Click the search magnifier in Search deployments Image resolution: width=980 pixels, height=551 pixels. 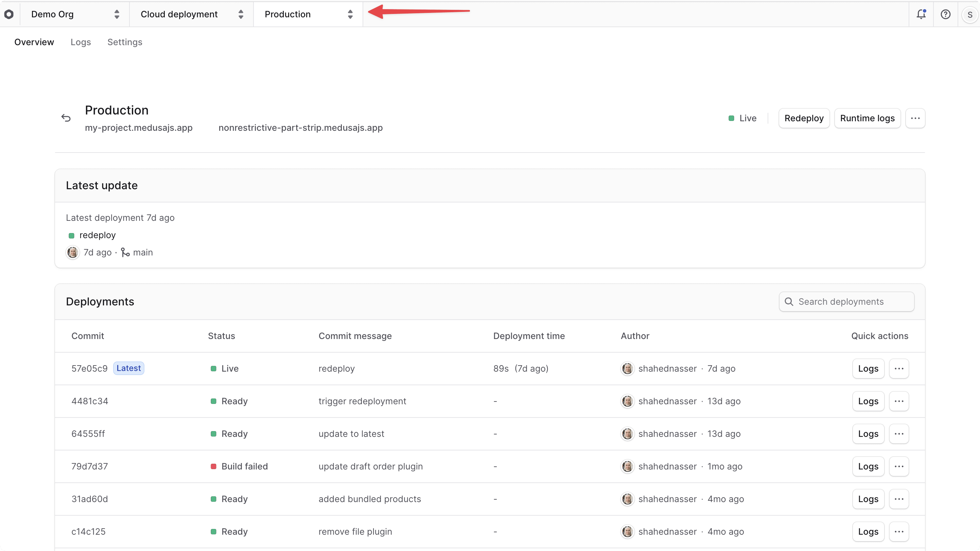789,302
